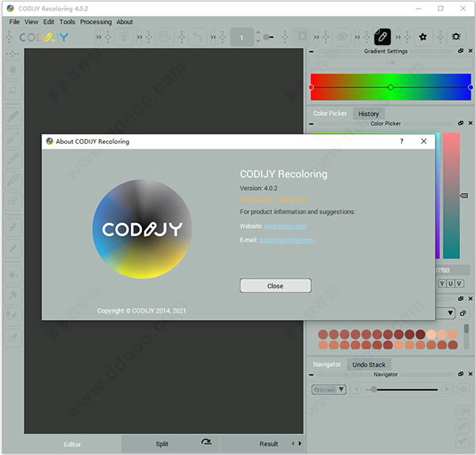Click the active pen-on-black mode icon in top toolbar
Viewport: 476px width, 455px height.
382,37
